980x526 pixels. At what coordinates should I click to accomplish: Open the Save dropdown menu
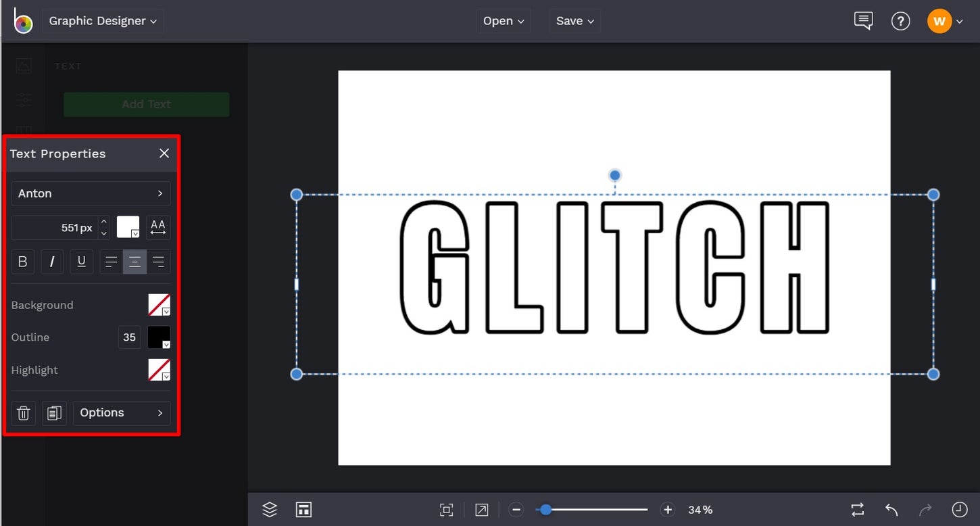pos(574,21)
